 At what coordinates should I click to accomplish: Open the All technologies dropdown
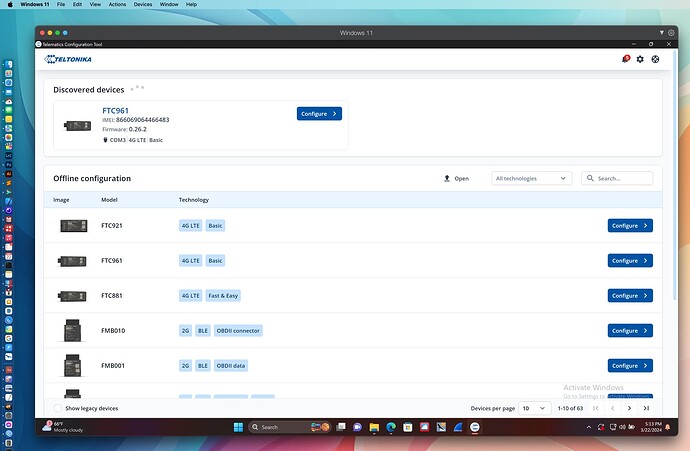click(x=532, y=178)
